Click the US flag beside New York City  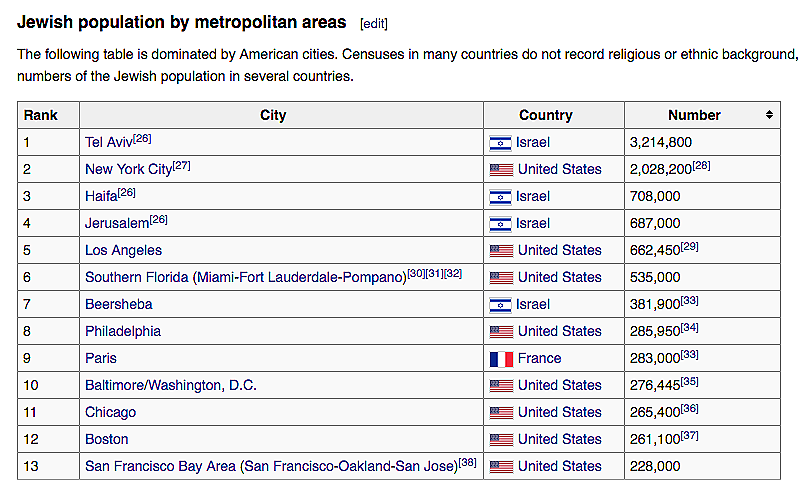(x=500, y=170)
